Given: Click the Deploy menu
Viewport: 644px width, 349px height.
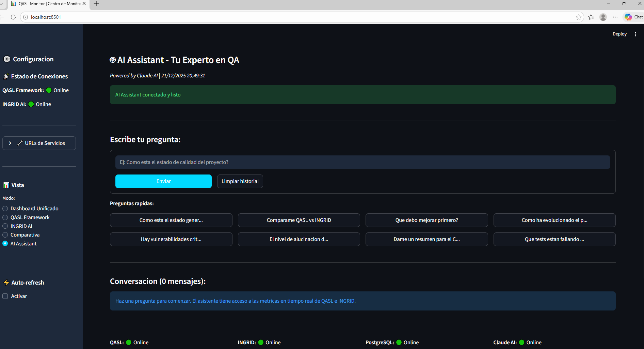Looking at the screenshot, I should click(x=619, y=34).
